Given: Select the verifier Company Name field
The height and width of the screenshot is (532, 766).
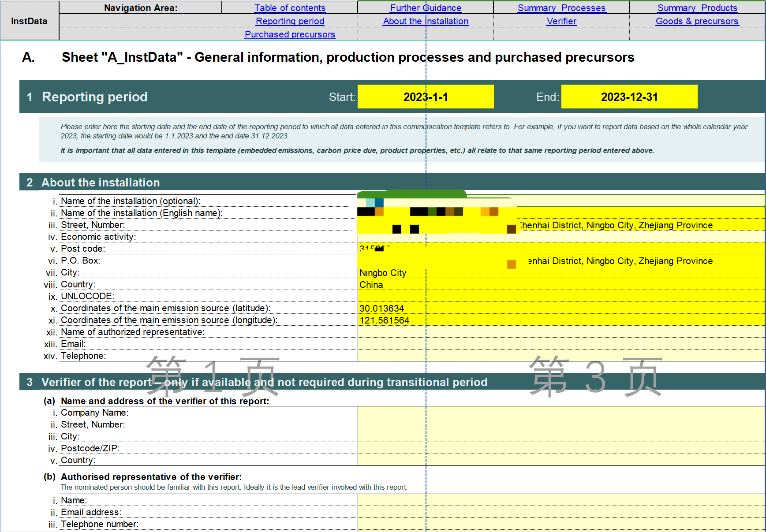Looking at the screenshot, I should point(561,413).
